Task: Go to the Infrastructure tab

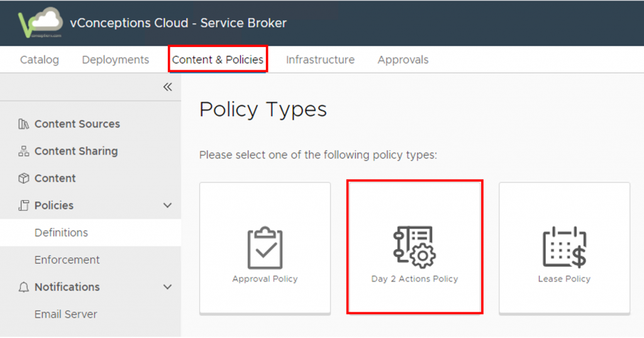Action: tap(320, 60)
